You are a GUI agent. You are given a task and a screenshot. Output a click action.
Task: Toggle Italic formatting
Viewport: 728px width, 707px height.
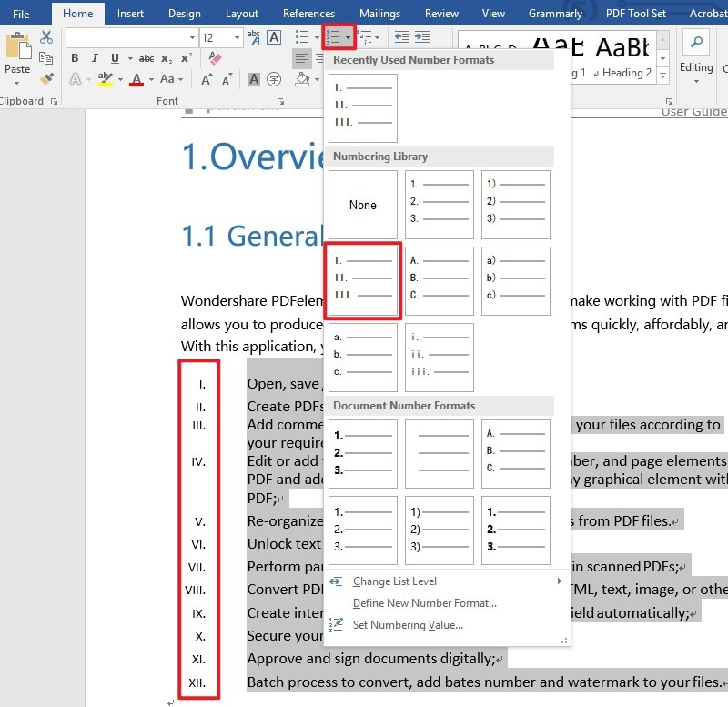click(x=95, y=58)
